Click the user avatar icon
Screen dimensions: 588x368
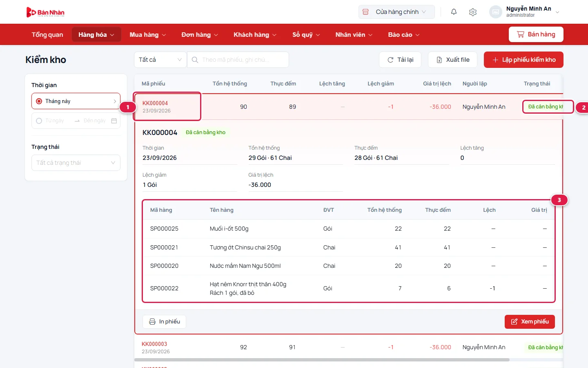496,12
